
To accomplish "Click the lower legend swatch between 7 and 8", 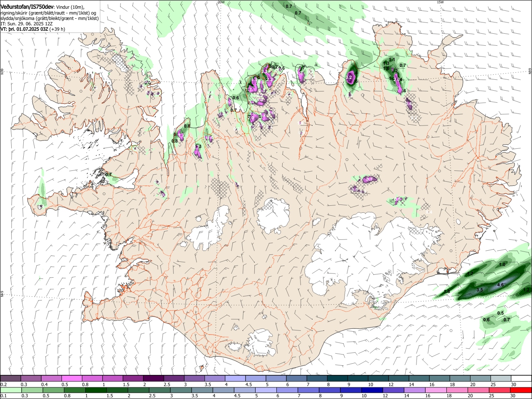I will click(x=308, y=390).
